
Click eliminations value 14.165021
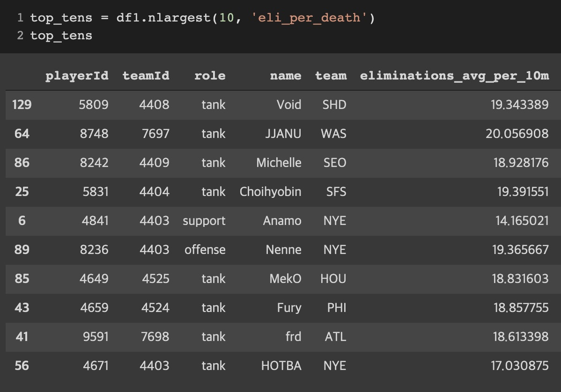(522, 220)
